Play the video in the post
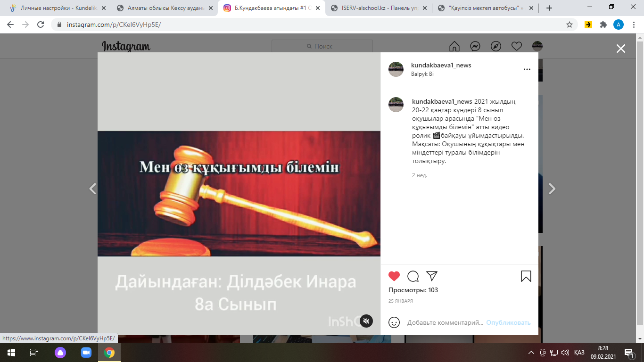 [239, 194]
